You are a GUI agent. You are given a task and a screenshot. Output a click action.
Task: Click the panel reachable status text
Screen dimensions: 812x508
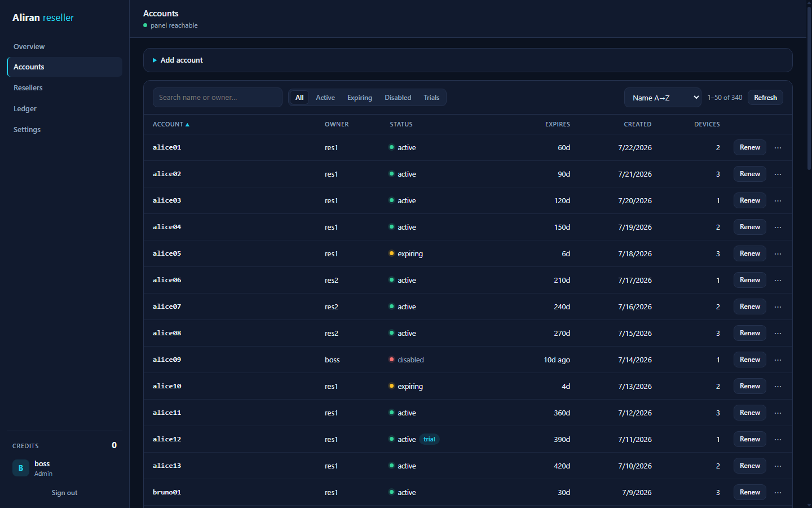174,25
